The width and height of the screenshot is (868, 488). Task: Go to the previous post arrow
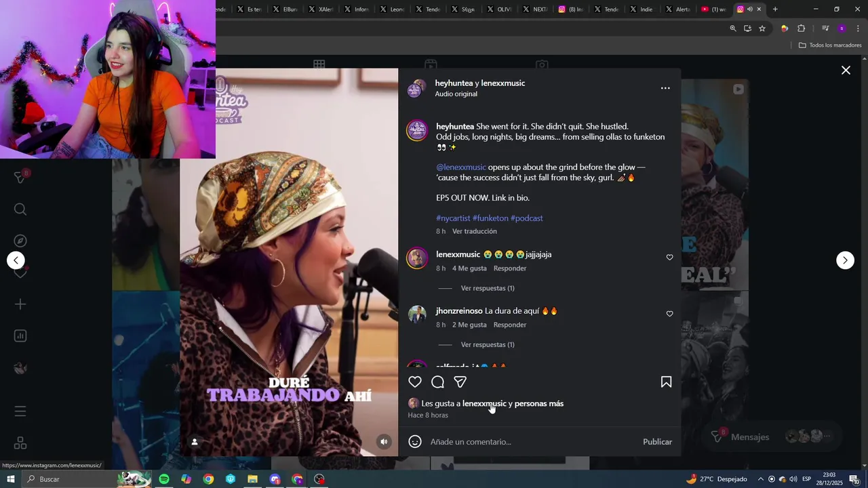point(16,260)
